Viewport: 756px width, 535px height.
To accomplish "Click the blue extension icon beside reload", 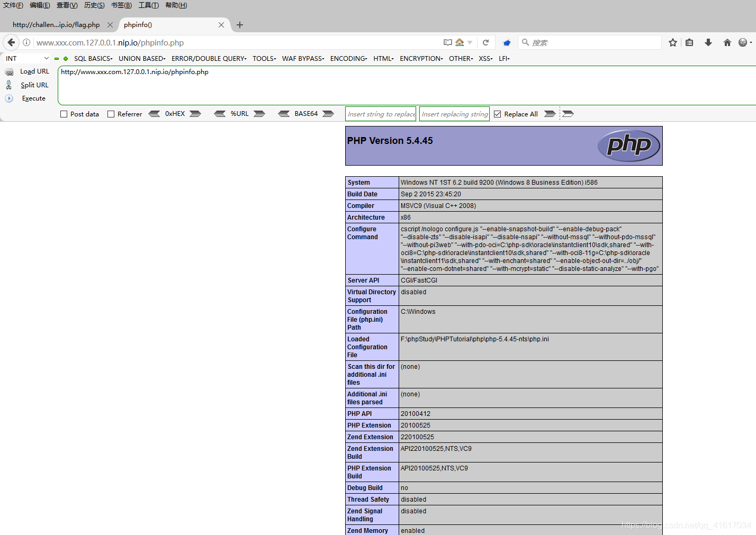I will tap(507, 43).
